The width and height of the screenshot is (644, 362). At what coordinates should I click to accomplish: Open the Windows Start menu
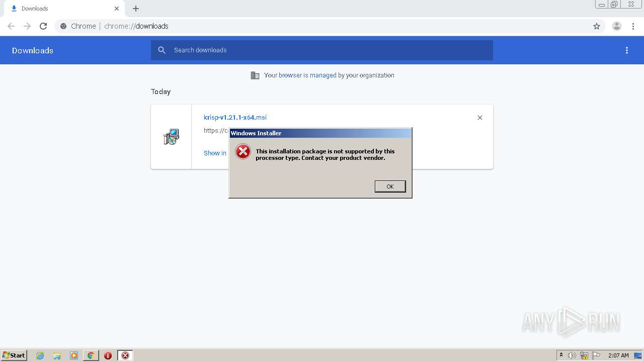(14, 355)
